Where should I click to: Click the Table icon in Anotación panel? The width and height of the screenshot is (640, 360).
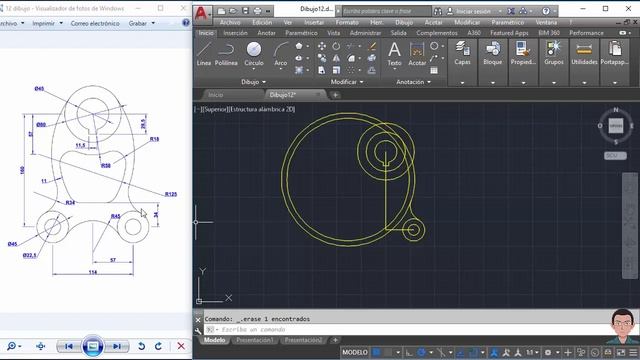click(434, 70)
